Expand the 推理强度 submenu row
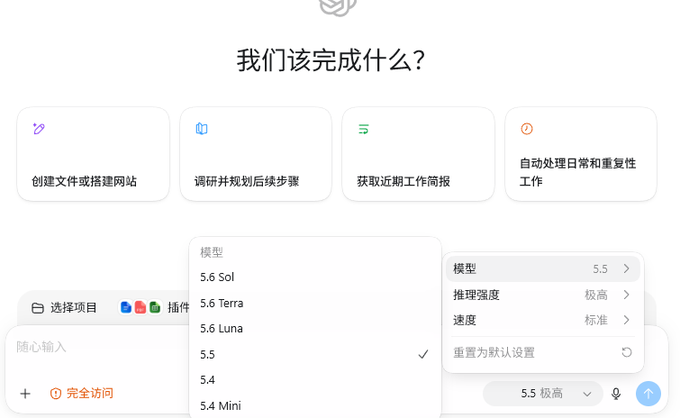The image size is (680, 418). (x=543, y=295)
